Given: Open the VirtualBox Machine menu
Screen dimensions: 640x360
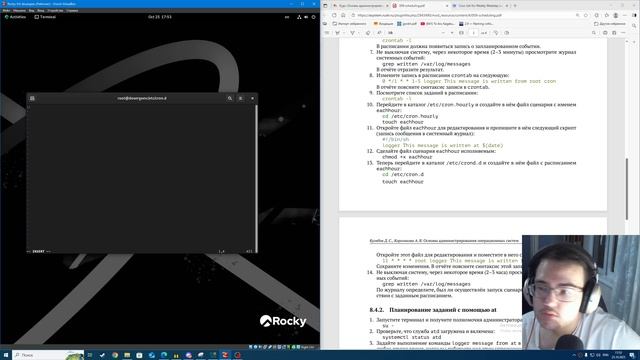Looking at the screenshot, I should coord(19,11).
